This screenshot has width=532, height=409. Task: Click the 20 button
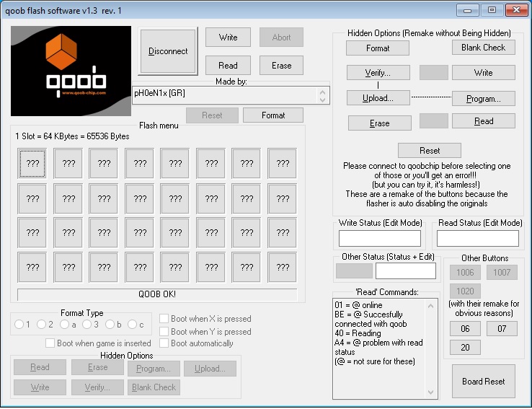click(x=465, y=348)
